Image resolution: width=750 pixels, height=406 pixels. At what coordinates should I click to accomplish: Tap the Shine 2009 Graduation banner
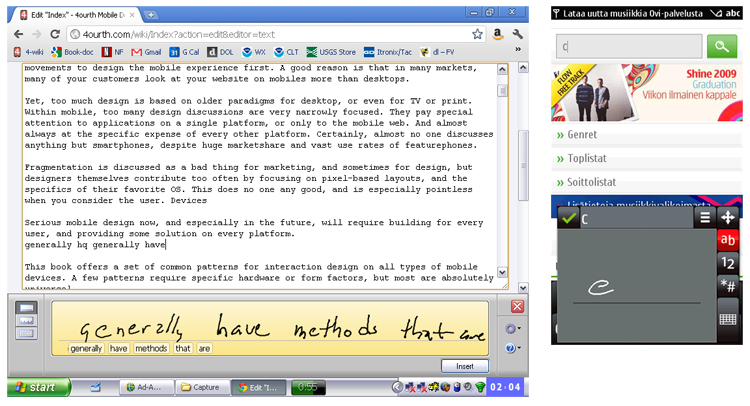[647, 92]
